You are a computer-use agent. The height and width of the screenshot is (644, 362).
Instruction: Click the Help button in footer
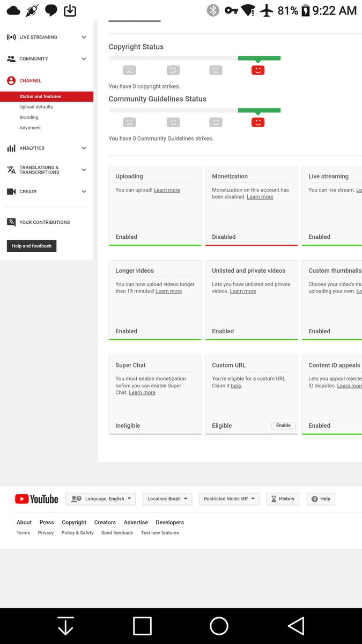pos(321,499)
